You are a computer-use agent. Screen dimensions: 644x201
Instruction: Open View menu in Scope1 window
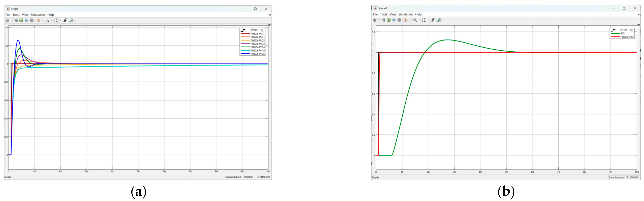tap(393, 14)
